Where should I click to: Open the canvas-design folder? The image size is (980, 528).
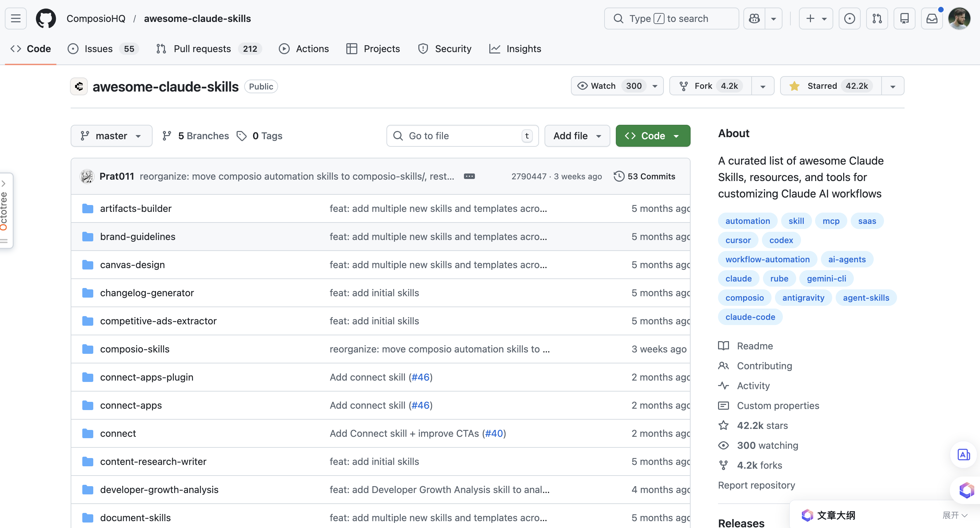click(132, 265)
